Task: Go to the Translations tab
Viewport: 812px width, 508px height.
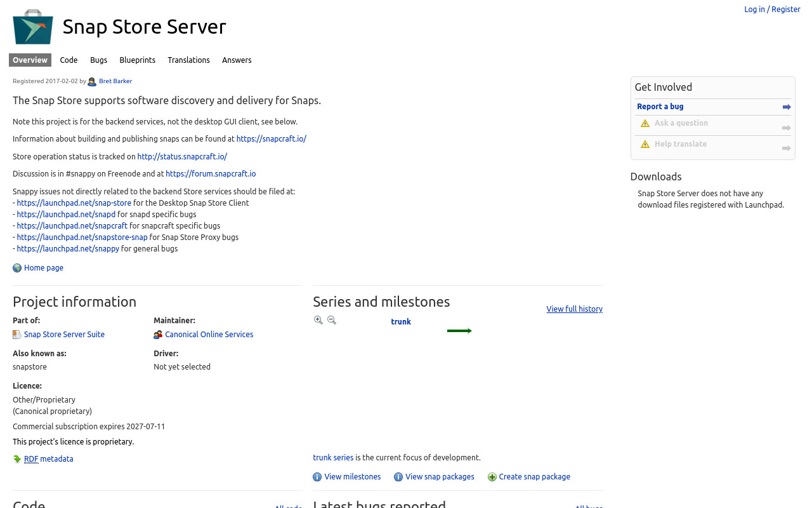Action: (188, 60)
